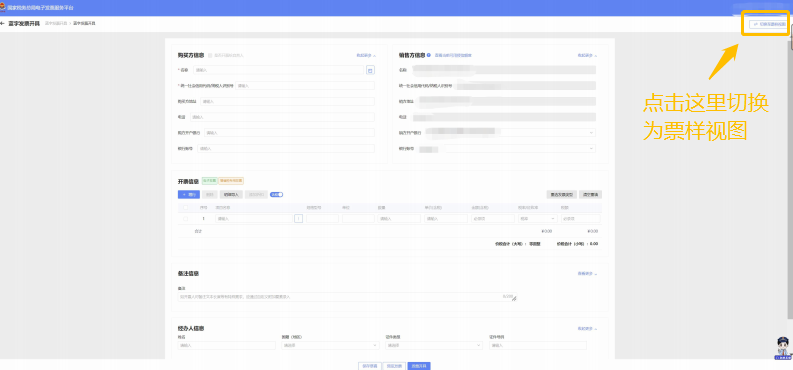Click the greyed-out delete-row button

point(210,194)
